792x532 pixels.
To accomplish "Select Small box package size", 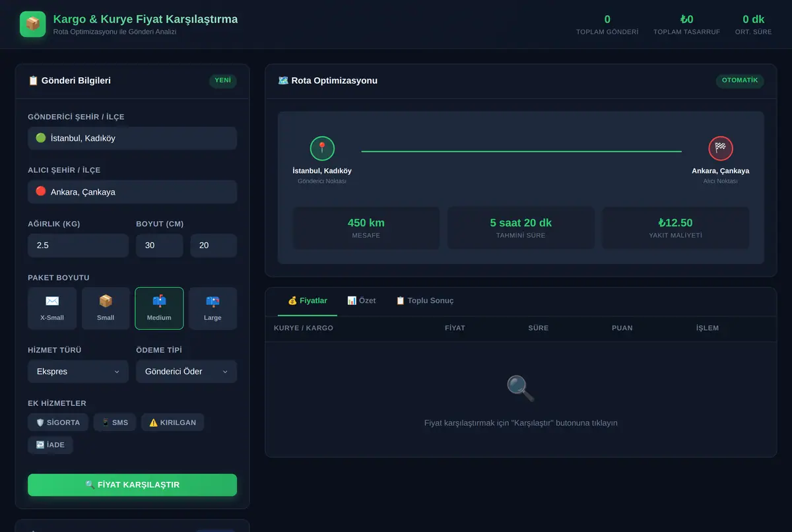I will 106,308.
